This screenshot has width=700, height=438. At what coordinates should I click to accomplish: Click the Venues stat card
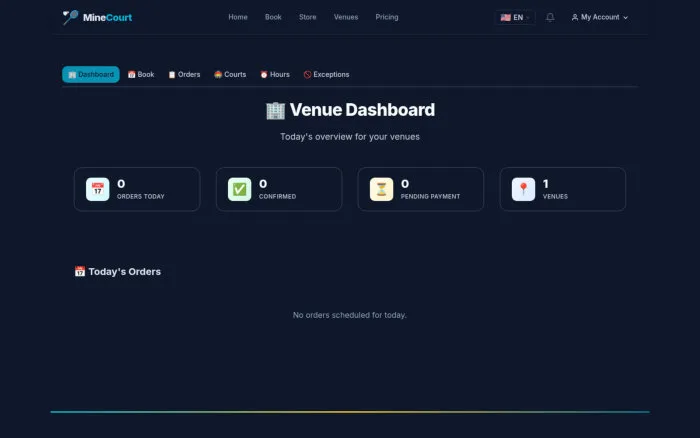562,189
